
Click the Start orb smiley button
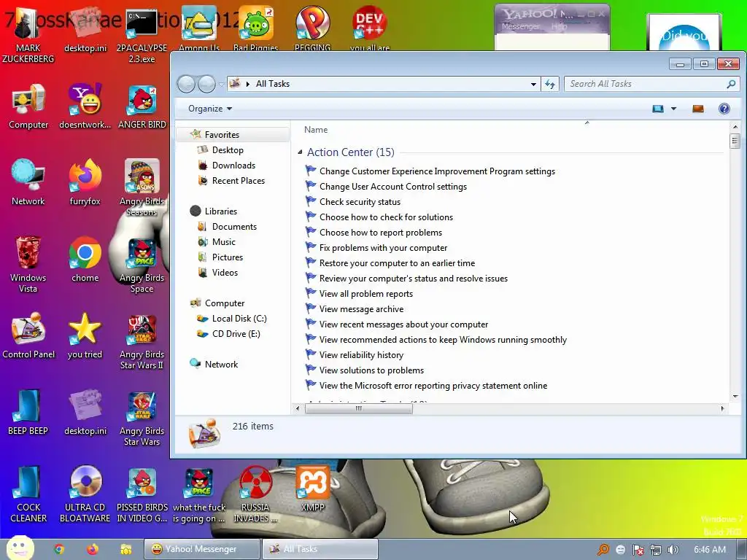[x=20, y=548]
